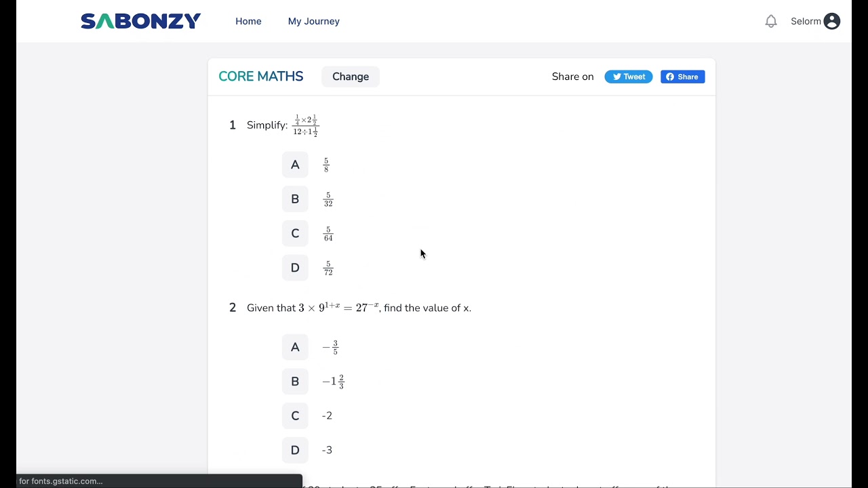This screenshot has width=868, height=488.
Task: Click answer text -2 in question 2
Action: [327, 415]
